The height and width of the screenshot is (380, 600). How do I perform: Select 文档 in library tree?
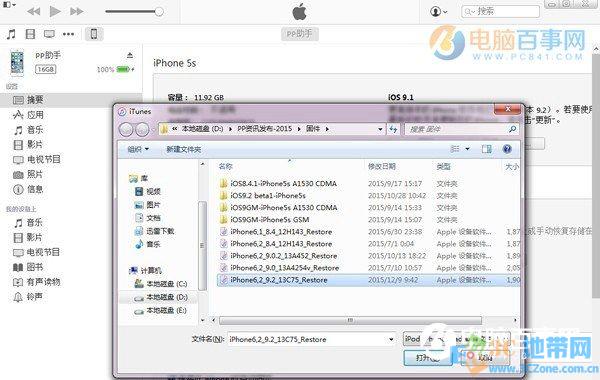tap(148, 218)
